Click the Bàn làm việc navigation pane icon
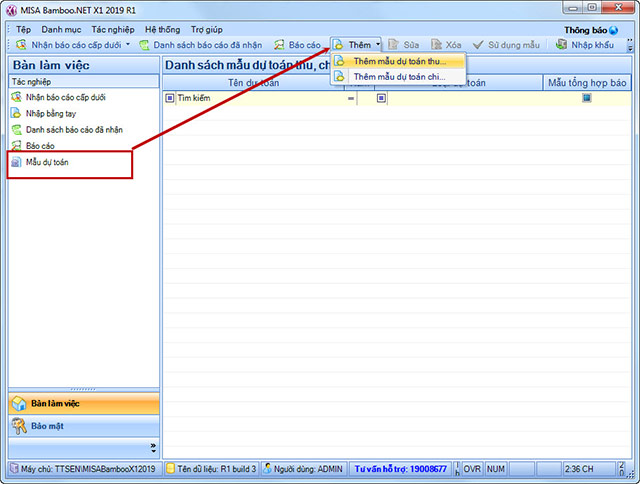 [x=19, y=403]
